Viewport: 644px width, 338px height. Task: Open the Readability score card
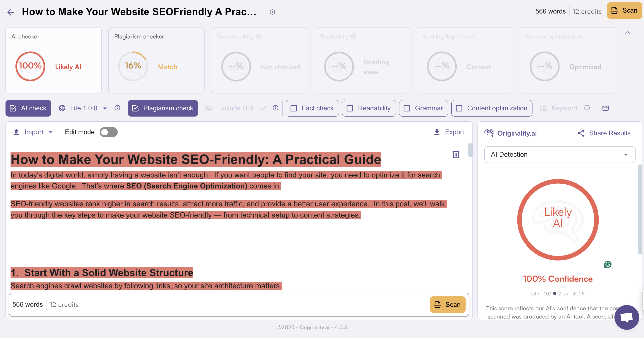point(362,60)
